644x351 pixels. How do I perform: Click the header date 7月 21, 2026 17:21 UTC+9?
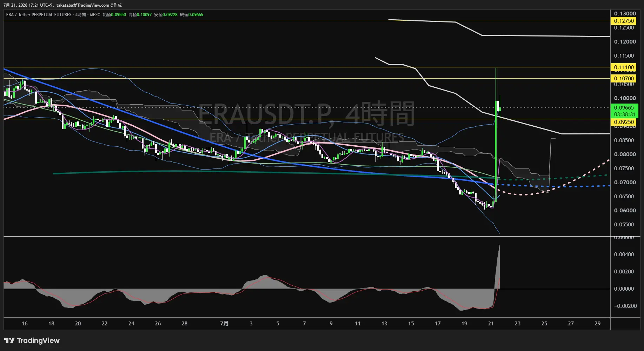click(28, 5)
